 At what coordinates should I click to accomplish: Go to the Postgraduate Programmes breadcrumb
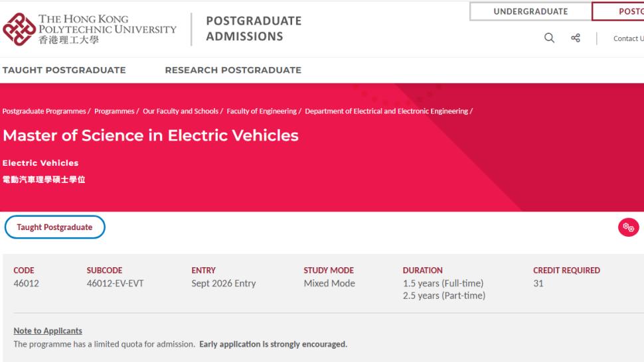tap(44, 111)
